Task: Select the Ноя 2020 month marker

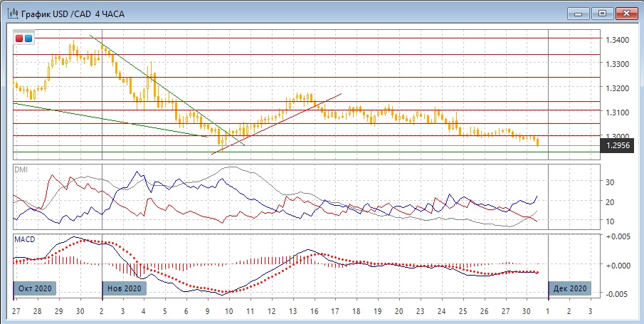Action: (124, 288)
